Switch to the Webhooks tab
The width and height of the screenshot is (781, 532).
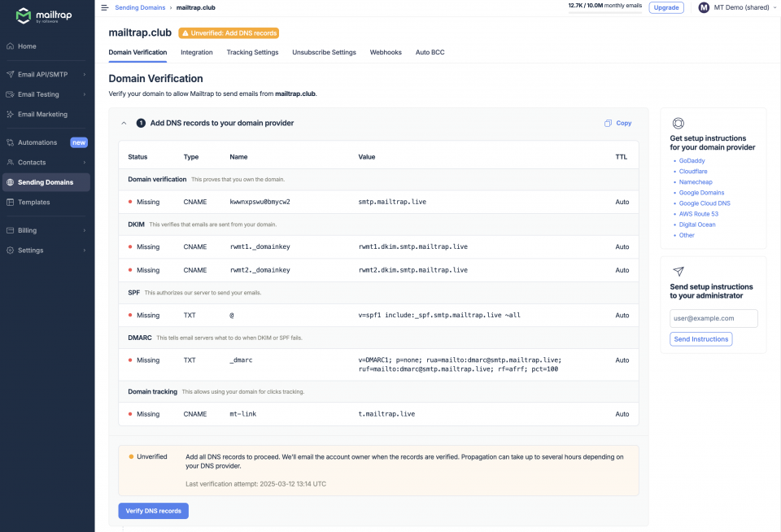(386, 51)
